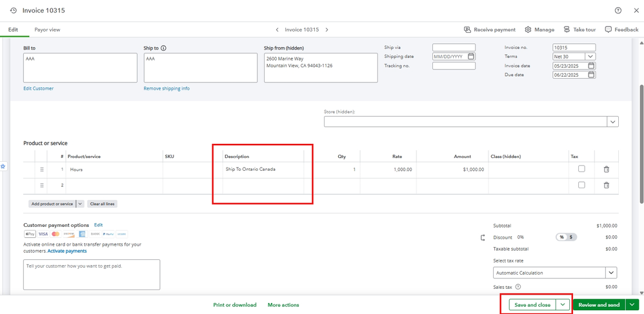Grab the drag handle on line 2
This screenshot has width=644, height=314.
coord(41,186)
